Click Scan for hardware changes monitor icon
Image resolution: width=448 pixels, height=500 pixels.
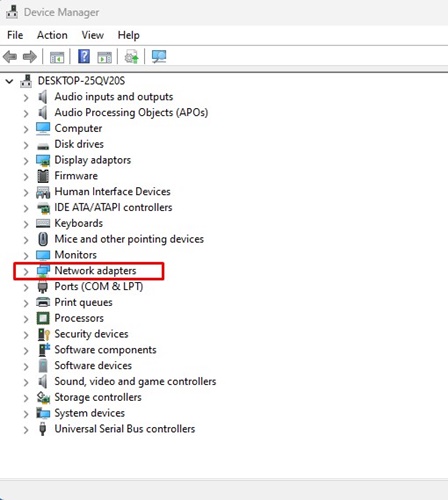tap(159, 57)
